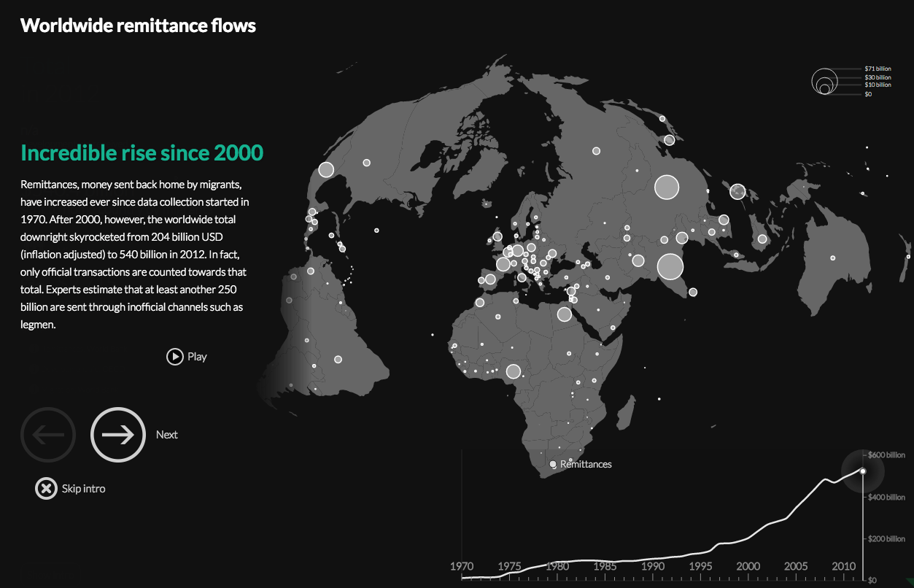Click the "Worldwide remittance flows" title

(139, 26)
